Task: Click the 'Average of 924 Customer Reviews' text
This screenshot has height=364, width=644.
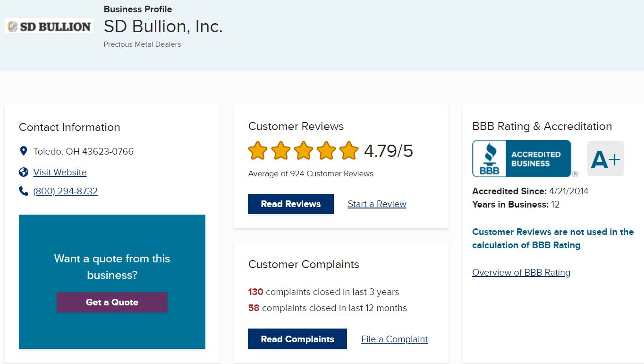Action: point(311,173)
